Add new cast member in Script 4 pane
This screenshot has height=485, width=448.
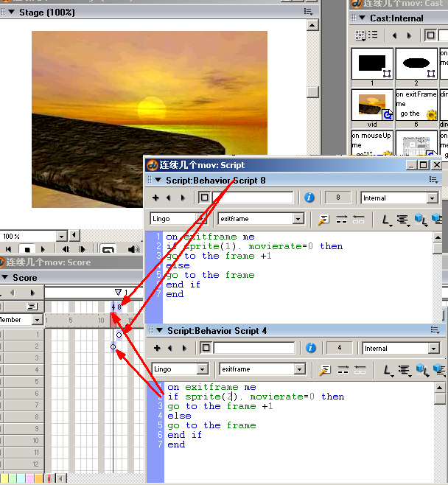coord(157,348)
